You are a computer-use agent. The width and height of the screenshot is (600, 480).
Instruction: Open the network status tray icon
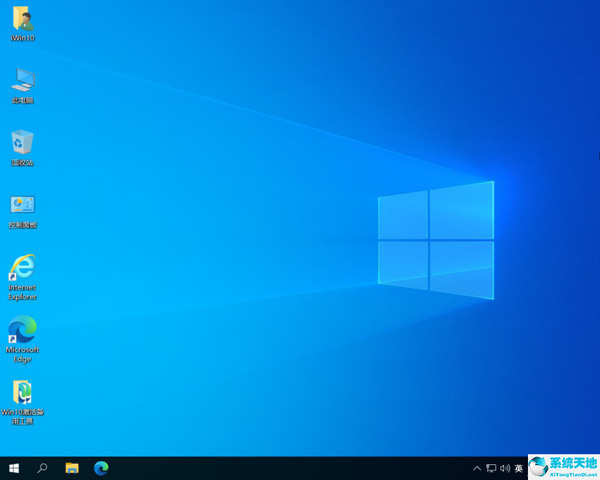tap(491, 468)
